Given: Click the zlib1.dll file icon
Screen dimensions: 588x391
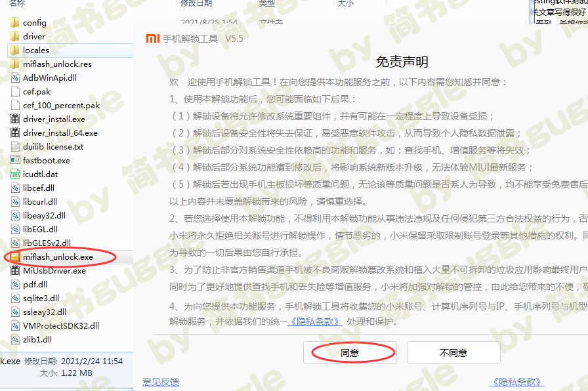Looking at the screenshot, I should click(x=15, y=340).
